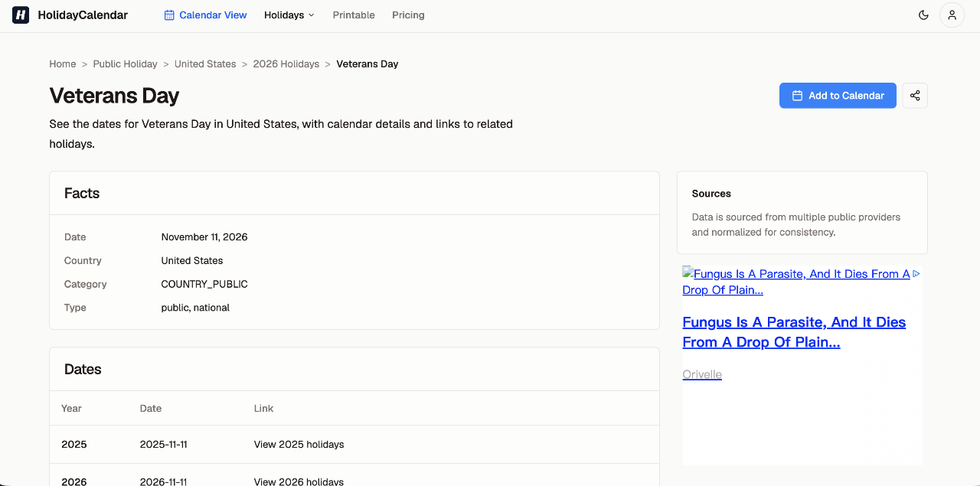
Task: Open the Printable nav item
Action: pyautogui.click(x=354, y=15)
